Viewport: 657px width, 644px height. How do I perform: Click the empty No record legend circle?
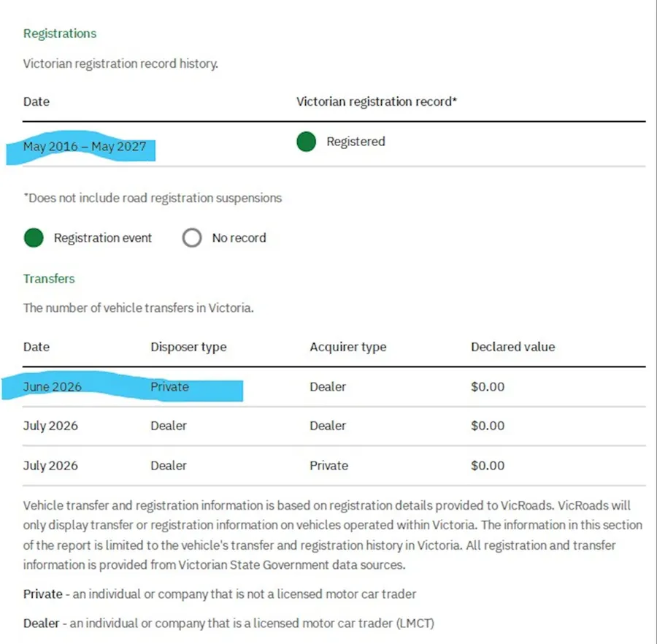(x=192, y=237)
